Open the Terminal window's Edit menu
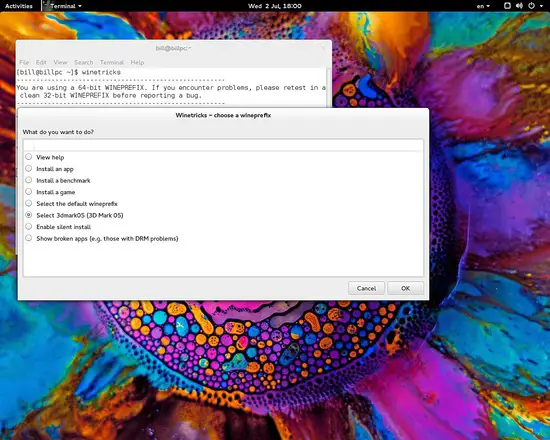 tap(41, 62)
